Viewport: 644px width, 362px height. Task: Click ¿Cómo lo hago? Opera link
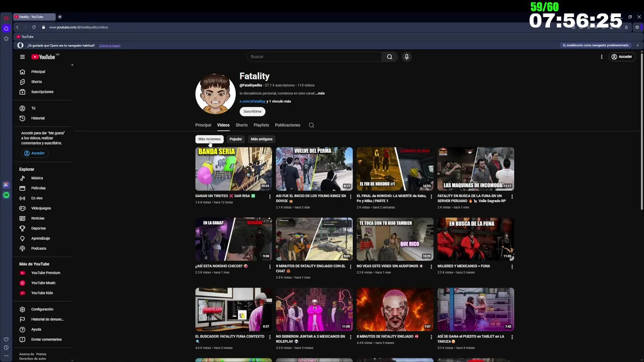tap(110, 46)
